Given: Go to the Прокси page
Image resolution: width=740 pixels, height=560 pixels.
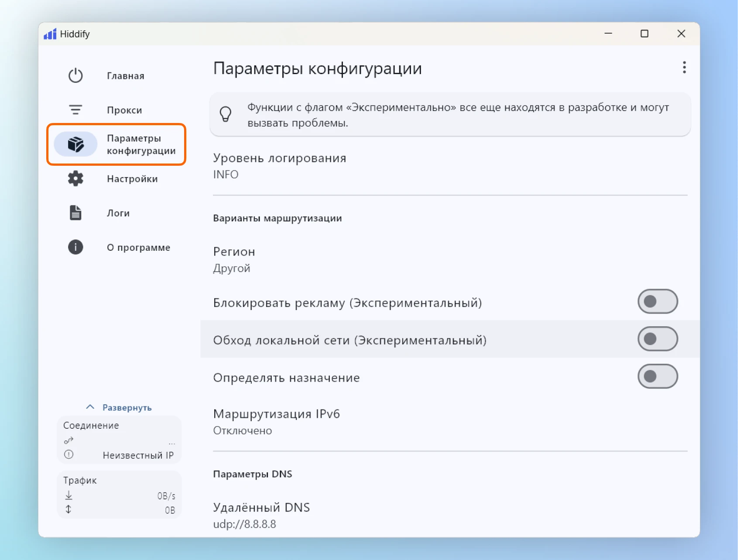Looking at the screenshot, I should pos(124,109).
